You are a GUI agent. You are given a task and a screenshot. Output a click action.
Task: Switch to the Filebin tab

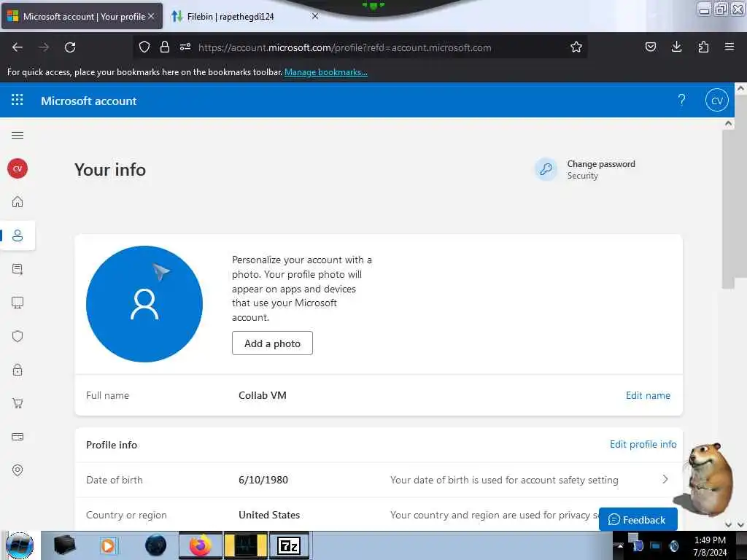coord(243,16)
